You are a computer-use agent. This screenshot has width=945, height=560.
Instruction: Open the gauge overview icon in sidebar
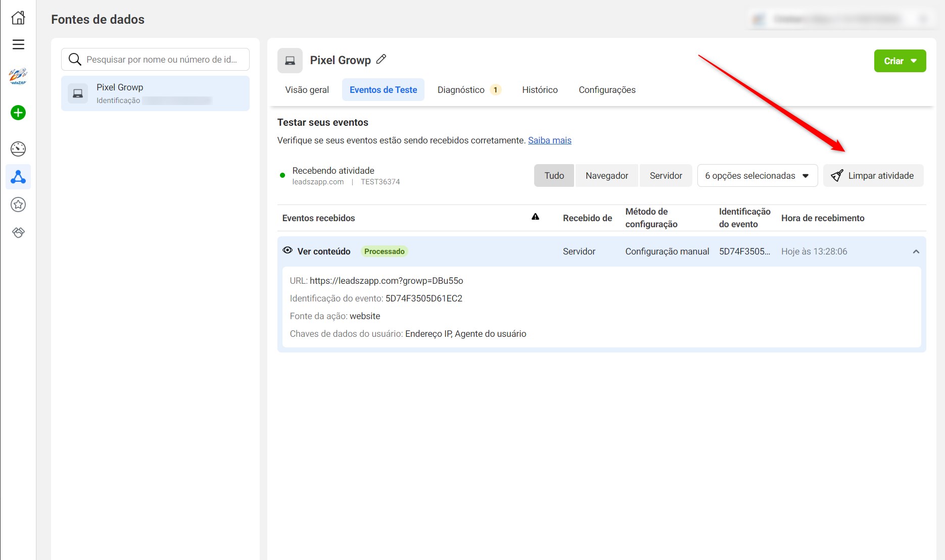pyautogui.click(x=18, y=149)
